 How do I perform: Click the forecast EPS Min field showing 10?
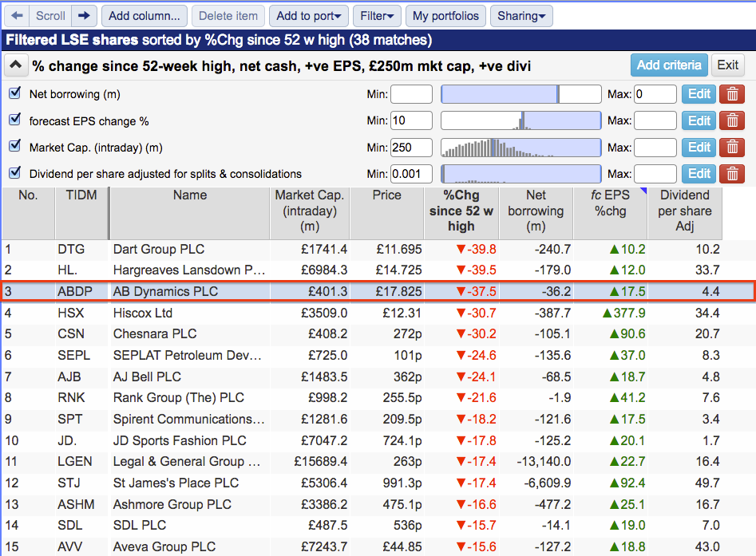(411, 120)
